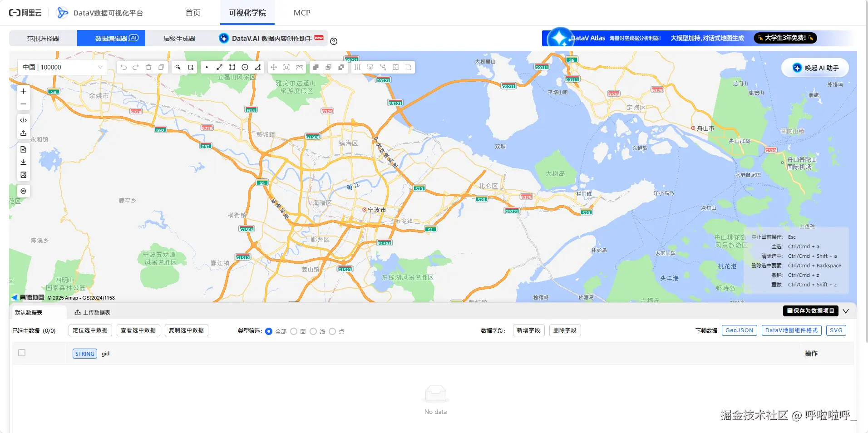Click the move feature cross-arrows tool
Screen dimensions: 868x433
point(274,67)
